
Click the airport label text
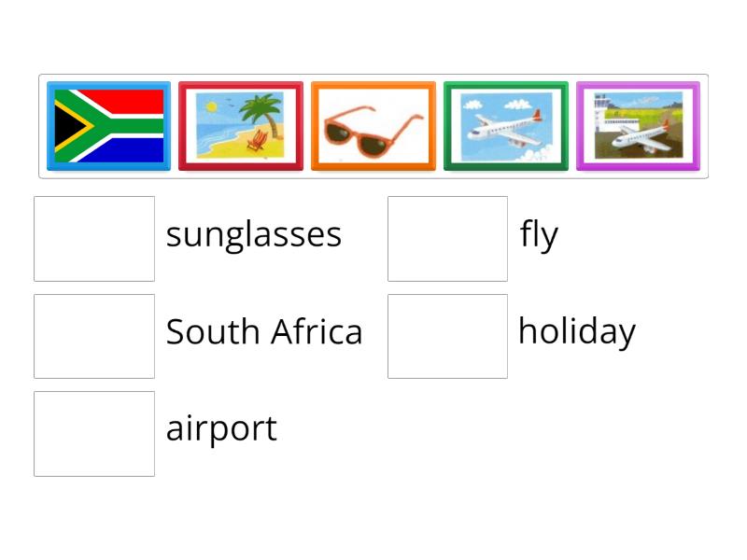click(x=221, y=429)
